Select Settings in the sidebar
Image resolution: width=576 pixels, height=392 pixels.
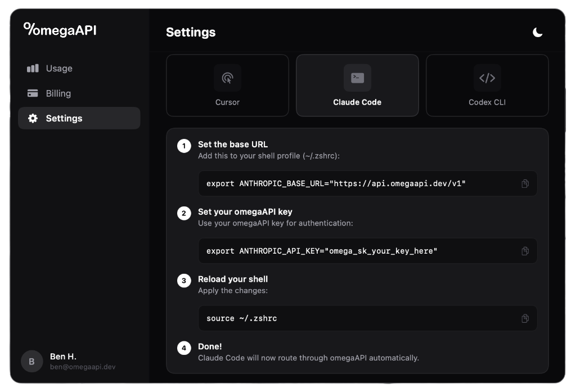click(x=79, y=118)
